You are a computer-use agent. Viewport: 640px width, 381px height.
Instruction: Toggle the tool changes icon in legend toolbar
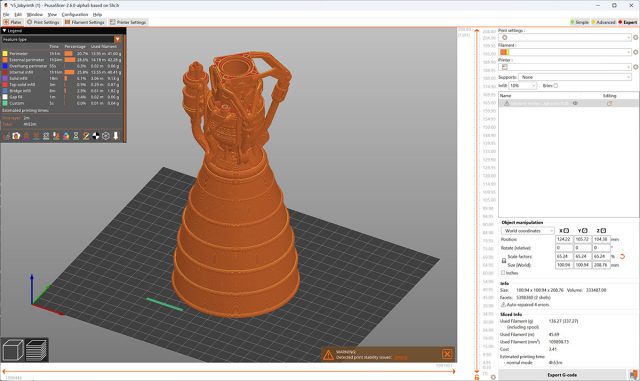click(x=56, y=136)
